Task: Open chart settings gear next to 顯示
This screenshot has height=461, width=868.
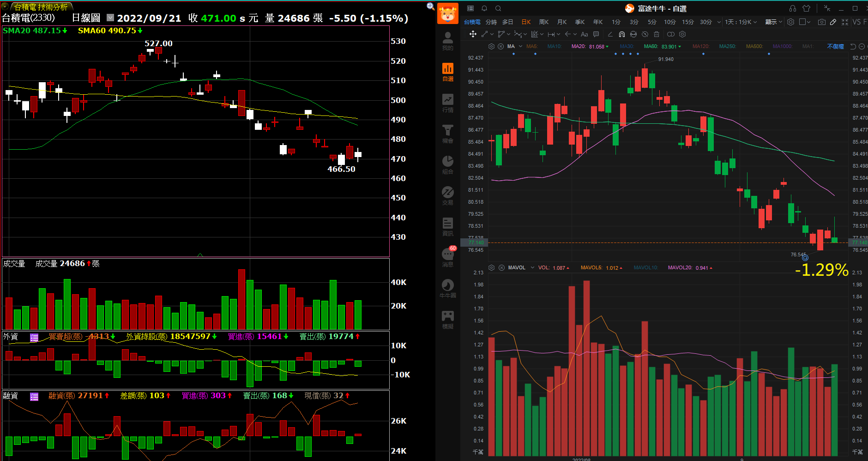Action: [x=790, y=22]
